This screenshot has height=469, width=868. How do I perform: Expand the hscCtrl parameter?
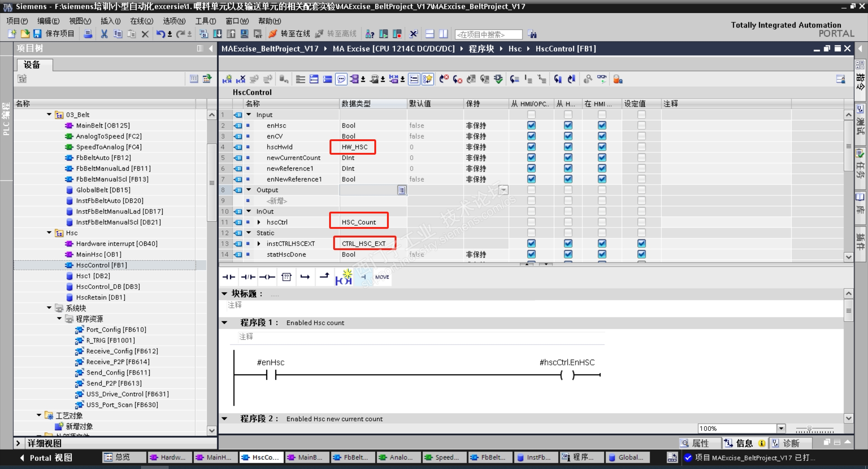tap(259, 222)
